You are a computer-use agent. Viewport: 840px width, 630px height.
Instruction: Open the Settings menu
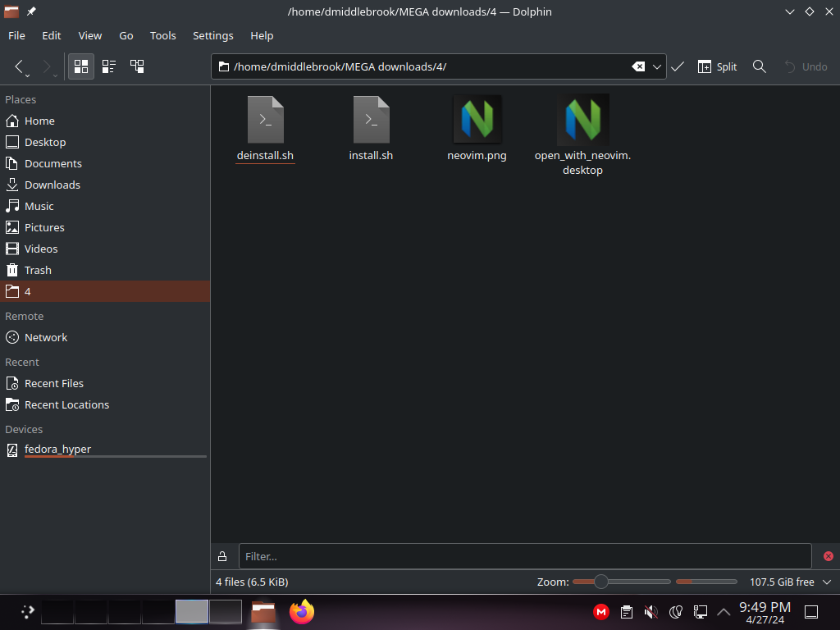pyautogui.click(x=213, y=35)
